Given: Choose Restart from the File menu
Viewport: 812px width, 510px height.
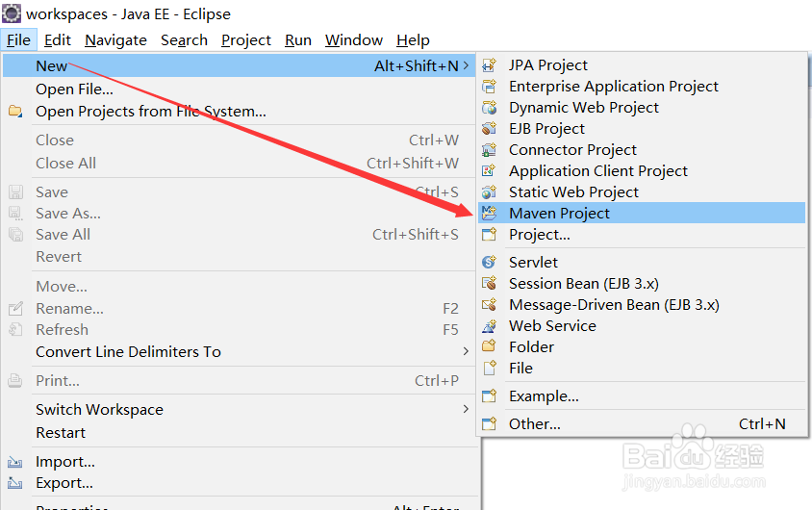Looking at the screenshot, I should (240, 432).
